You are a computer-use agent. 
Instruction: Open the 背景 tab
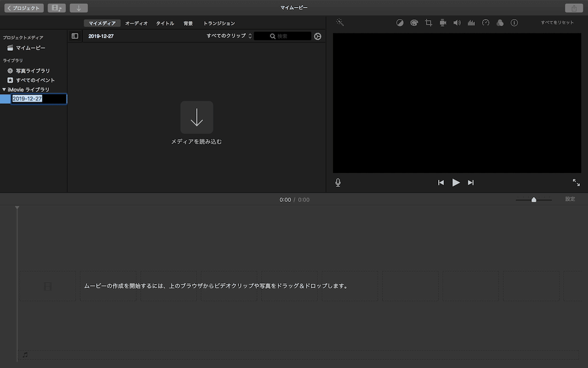point(188,23)
